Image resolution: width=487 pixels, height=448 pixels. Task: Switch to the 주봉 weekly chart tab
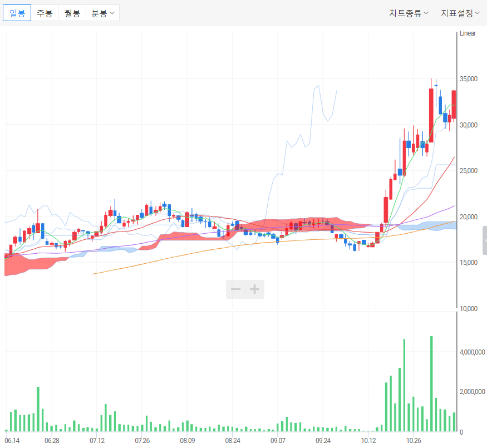(45, 13)
